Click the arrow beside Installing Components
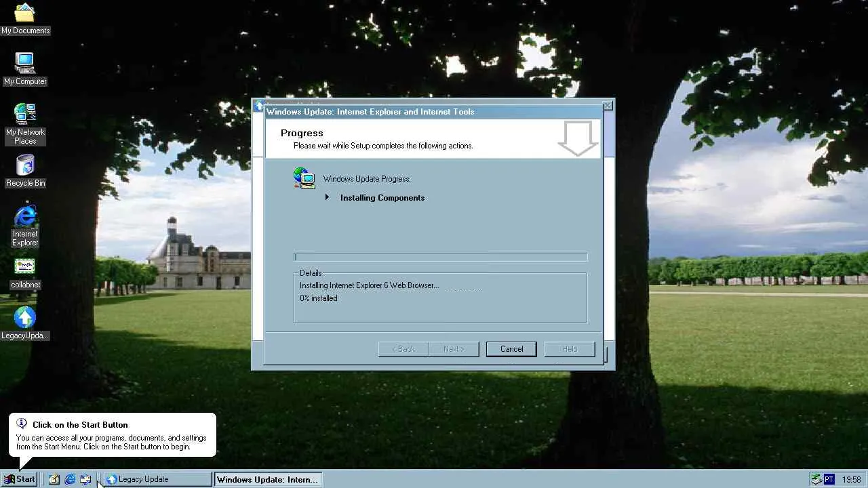868x488 pixels. coord(327,197)
